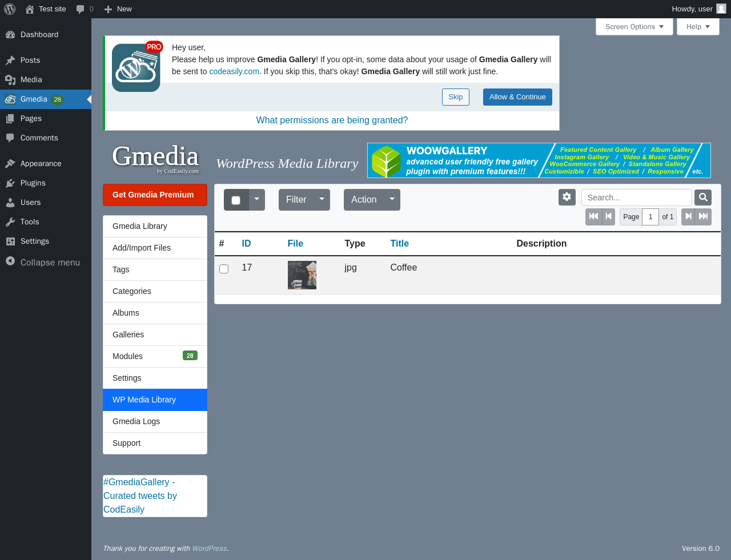Click the Media icon in sidebar

(10, 80)
